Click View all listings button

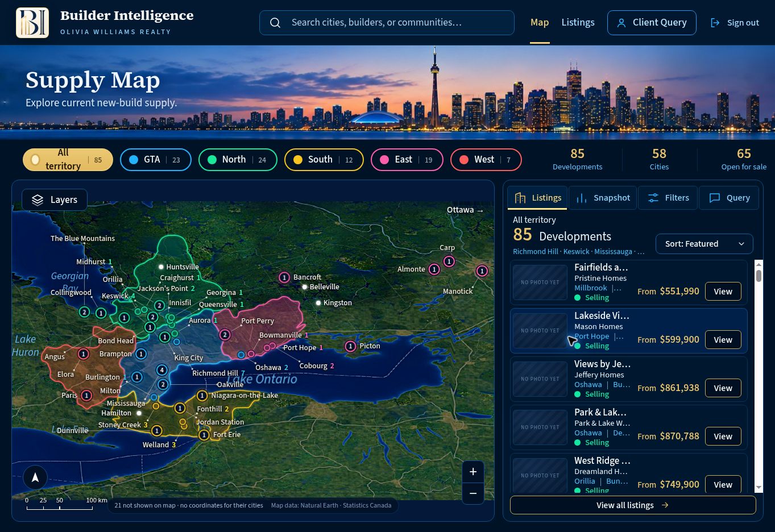pyautogui.click(x=633, y=505)
